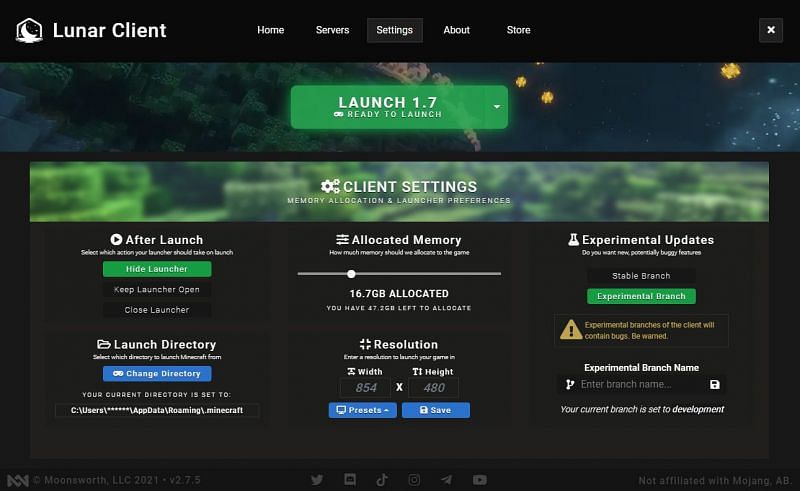
Task: Select Experimental Branch option
Action: coord(641,296)
